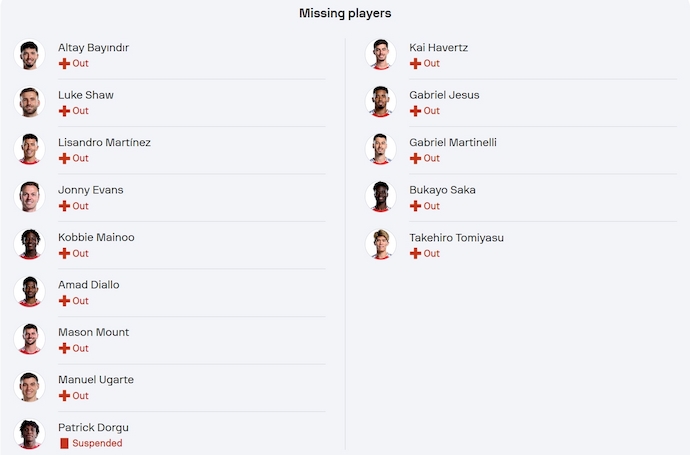Click Altay Bayındır's player photo
690x455 pixels.
(x=30, y=55)
